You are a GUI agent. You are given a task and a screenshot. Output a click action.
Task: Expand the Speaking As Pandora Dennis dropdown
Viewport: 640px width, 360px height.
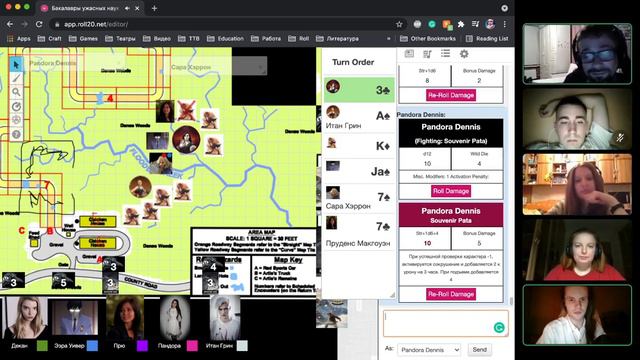click(x=429, y=350)
